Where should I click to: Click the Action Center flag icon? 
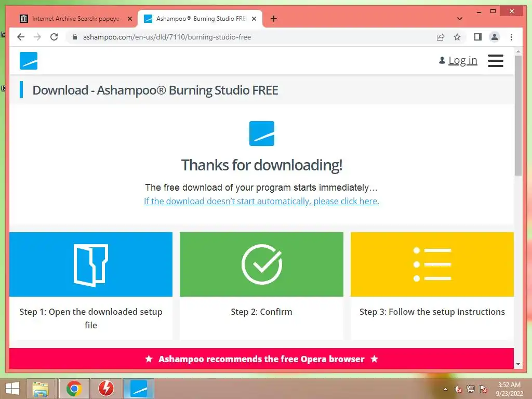(x=483, y=390)
